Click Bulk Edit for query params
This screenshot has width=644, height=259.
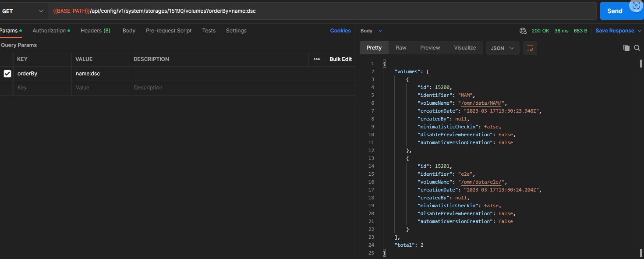(340, 59)
